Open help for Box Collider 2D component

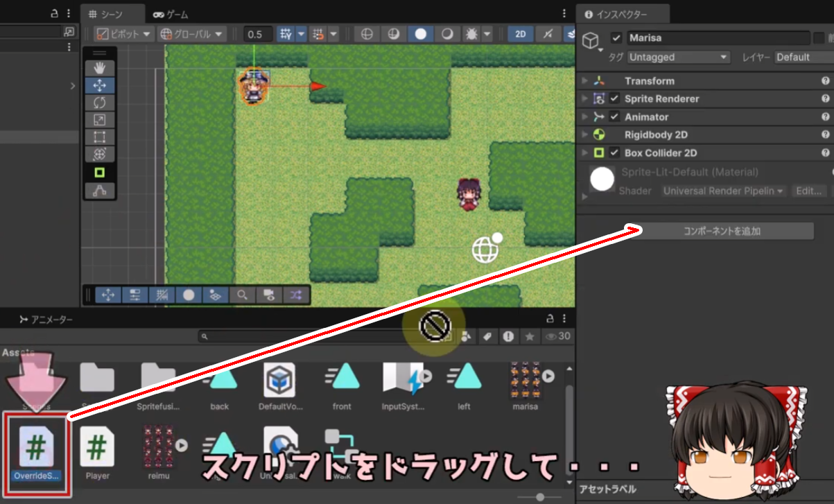click(826, 153)
